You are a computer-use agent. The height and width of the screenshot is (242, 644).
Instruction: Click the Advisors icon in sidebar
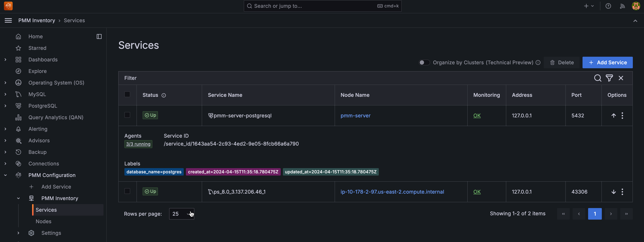point(18,140)
